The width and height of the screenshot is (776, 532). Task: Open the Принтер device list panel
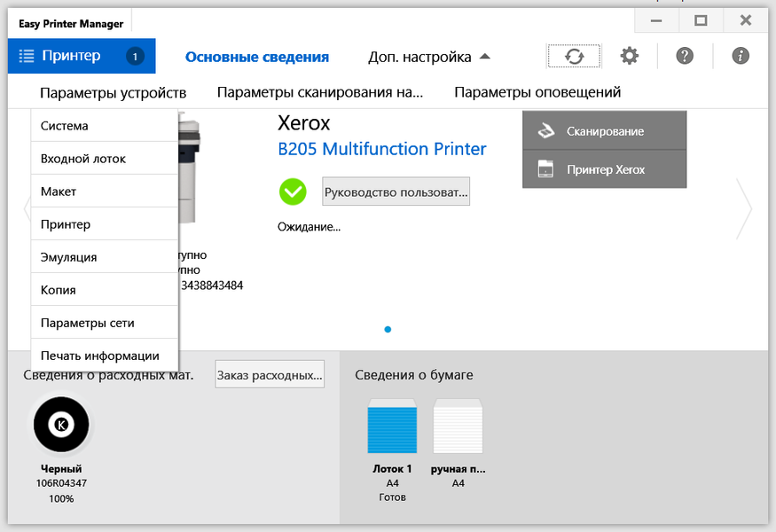click(x=82, y=56)
